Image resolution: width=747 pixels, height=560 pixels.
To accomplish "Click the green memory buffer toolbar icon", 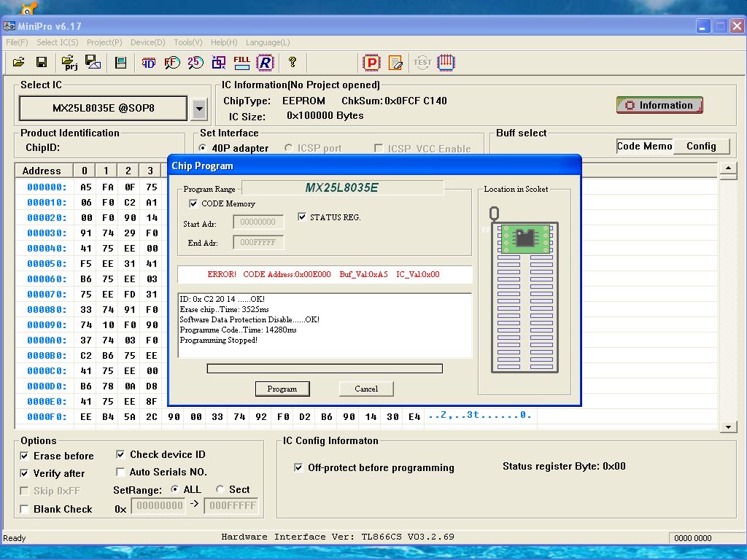I will point(121,63).
